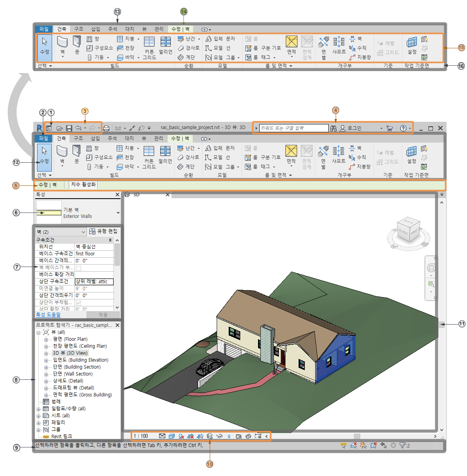The height and width of the screenshot is (476, 467).
Task: Open the wall type selector dropdown arrow
Action: coord(118,213)
